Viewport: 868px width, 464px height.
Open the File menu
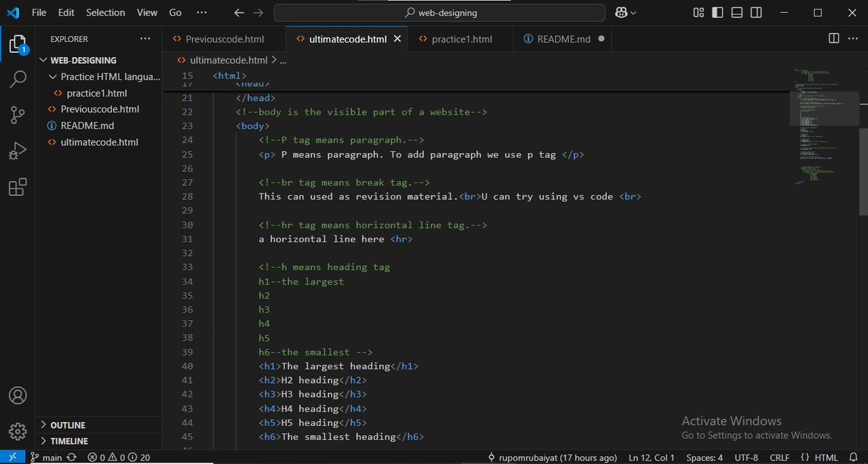pos(39,12)
